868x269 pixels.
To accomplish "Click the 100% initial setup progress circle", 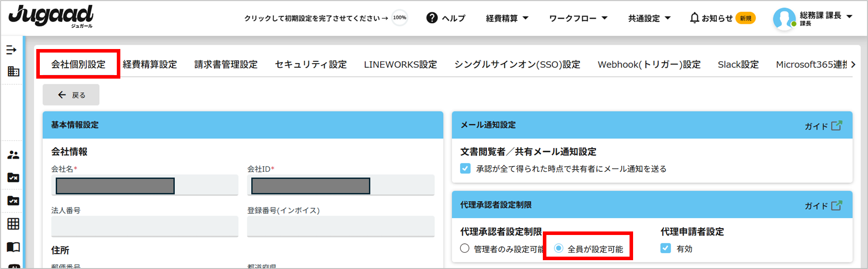I will point(399,18).
